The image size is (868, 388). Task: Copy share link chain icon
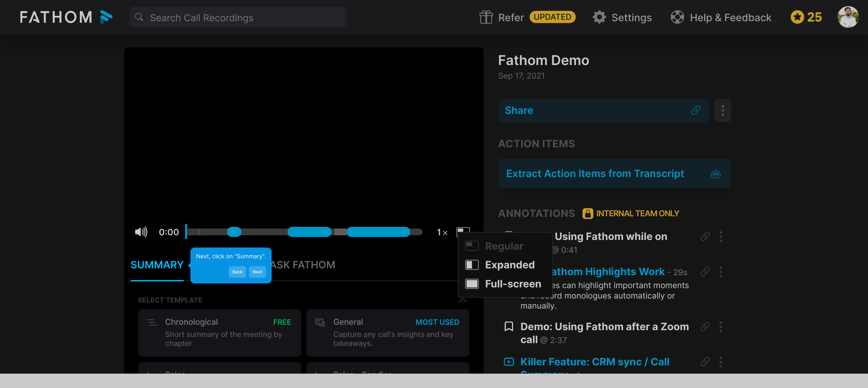pyautogui.click(x=696, y=110)
